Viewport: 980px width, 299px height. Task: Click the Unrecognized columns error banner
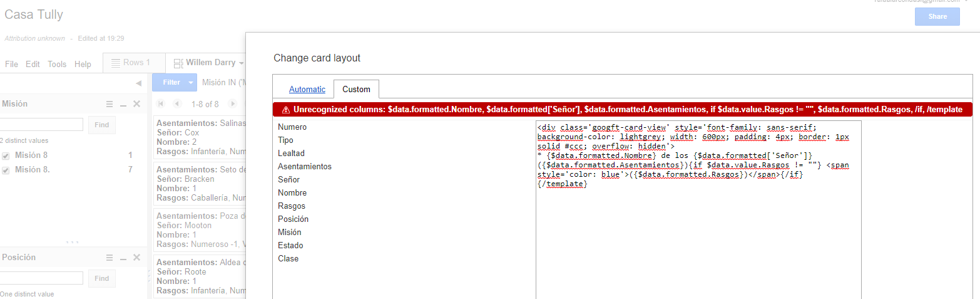621,109
